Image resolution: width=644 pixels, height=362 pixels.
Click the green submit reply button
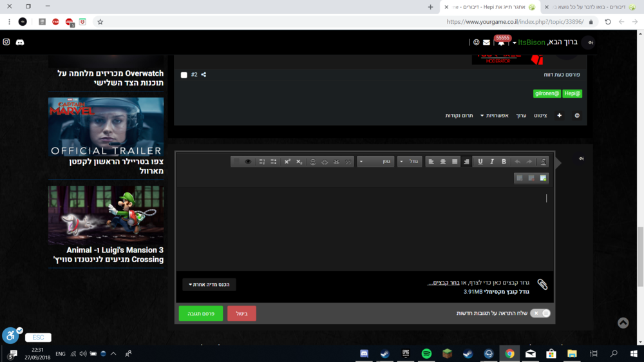coord(201,313)
